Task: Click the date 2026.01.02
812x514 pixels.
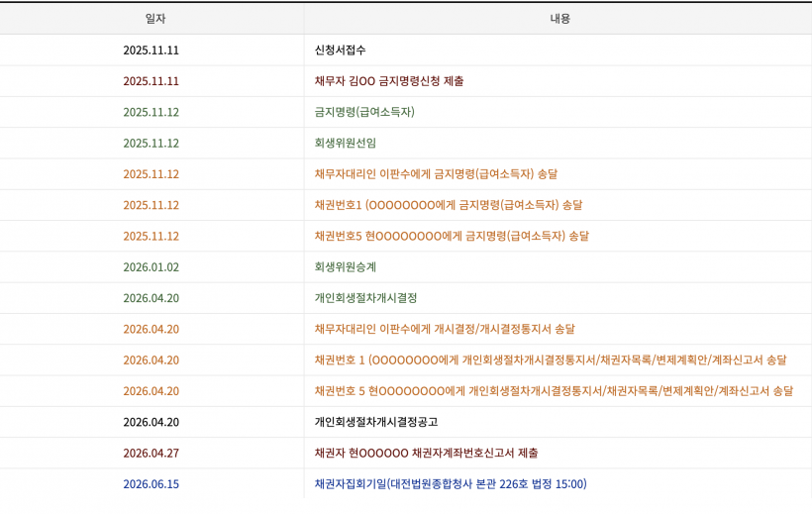Action: coord(152,266)
